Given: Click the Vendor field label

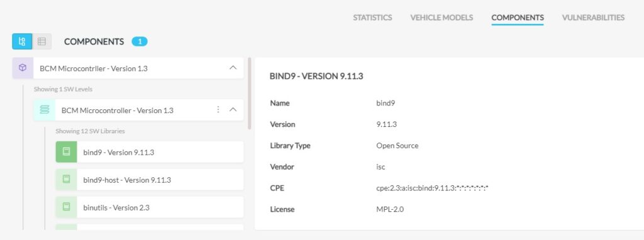Looking at the screenshot, I should [282, 167].
